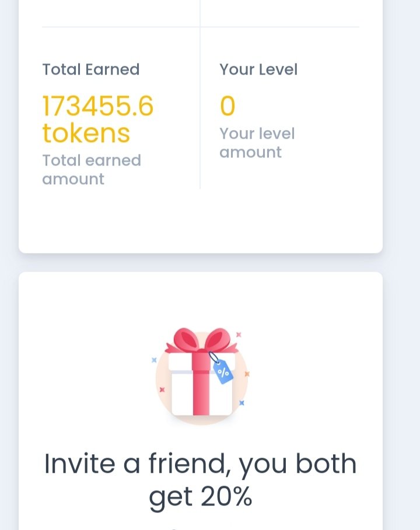Click the vertical divider between stats
The width and height of the screenshot is (420, 530).
[x=200, y=94]
